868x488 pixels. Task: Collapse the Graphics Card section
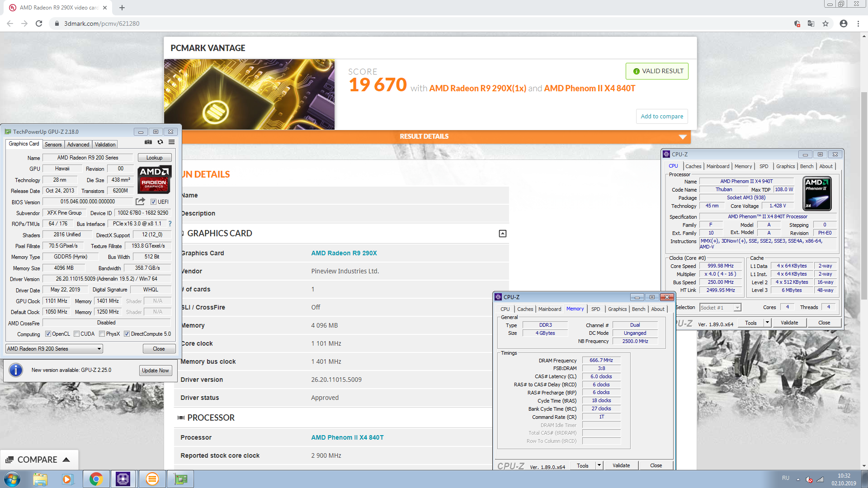tap(502, 234)
